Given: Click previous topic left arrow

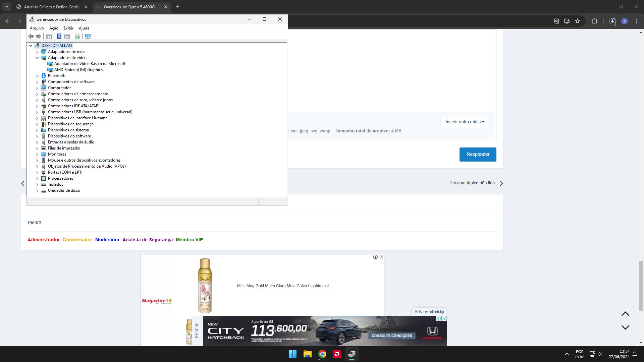Looking at the screenshot, I should click(23, 183).
